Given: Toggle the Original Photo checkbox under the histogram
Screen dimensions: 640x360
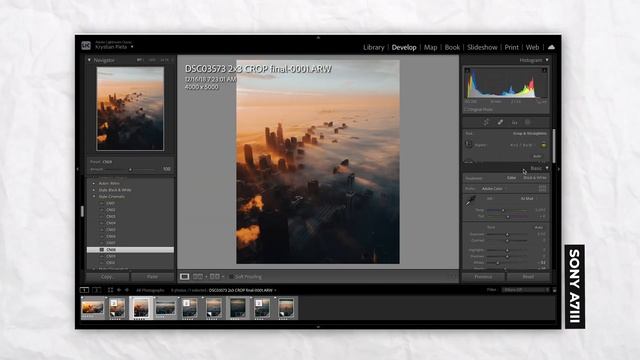Looking at the screenshot, I should point(466,109).
